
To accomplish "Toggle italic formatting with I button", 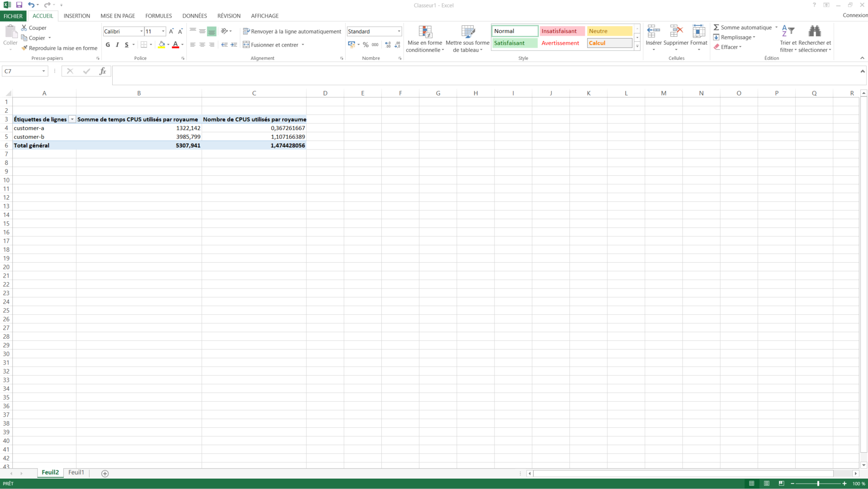I will [117, 45].
